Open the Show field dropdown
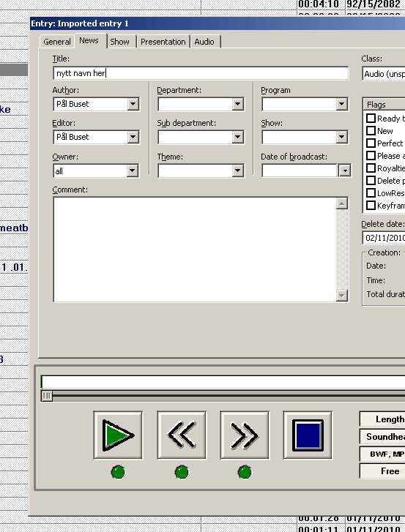The width and height of the screenshot is (405, 532). point(341,137)
